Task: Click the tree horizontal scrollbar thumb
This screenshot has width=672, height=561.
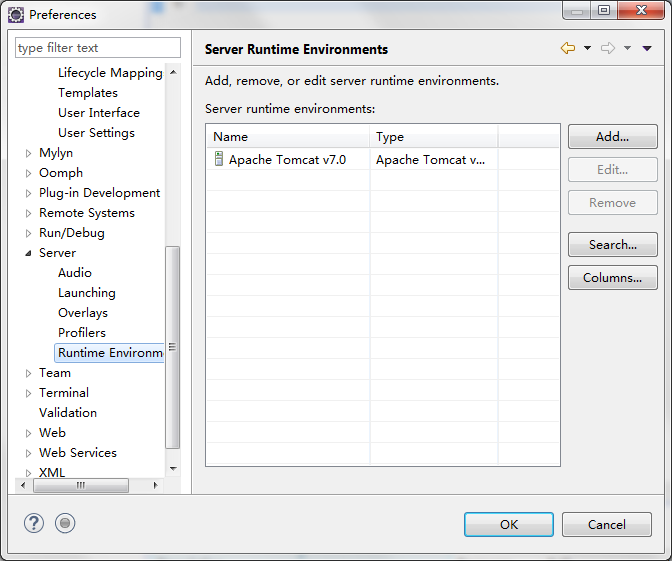Action: click(81, 485)
